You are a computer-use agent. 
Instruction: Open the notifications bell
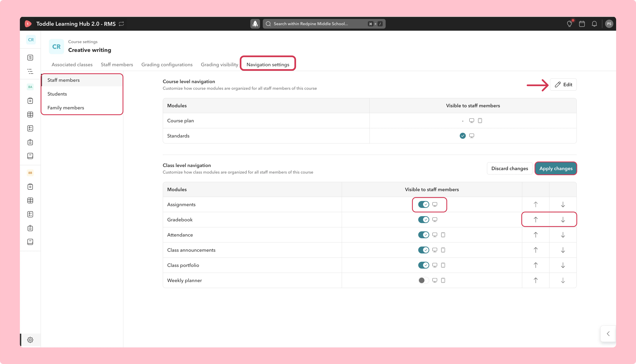[594, 24]
